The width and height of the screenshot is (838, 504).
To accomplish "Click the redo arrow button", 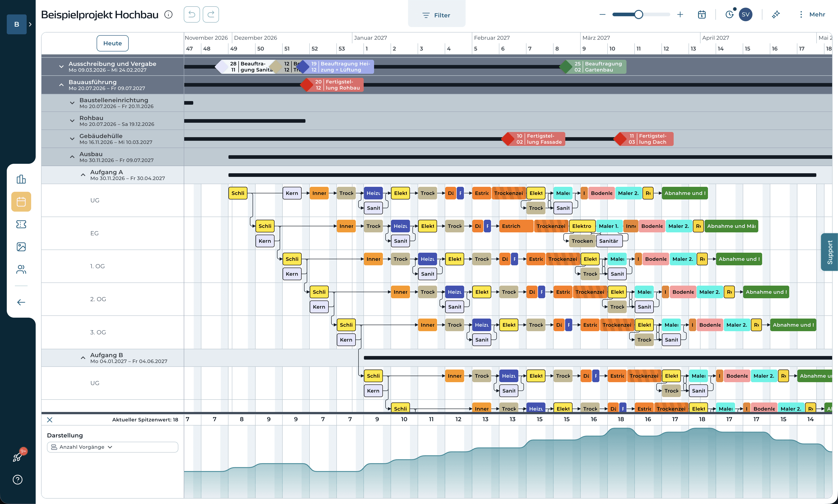I will [x=211, y=15].
